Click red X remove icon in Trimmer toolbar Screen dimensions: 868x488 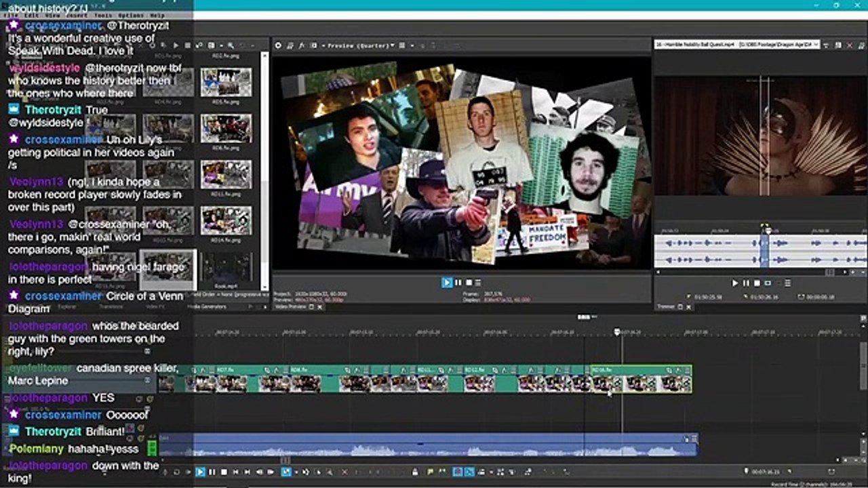(849, 45)
